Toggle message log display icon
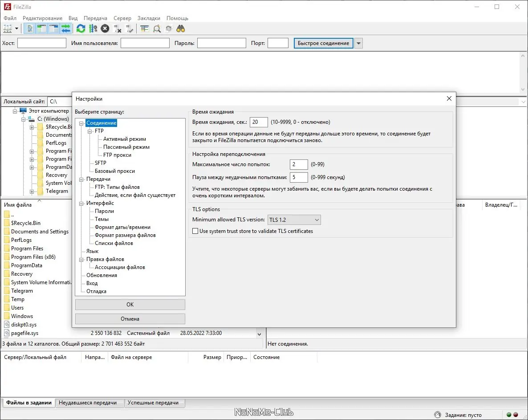 coord(30,29)
